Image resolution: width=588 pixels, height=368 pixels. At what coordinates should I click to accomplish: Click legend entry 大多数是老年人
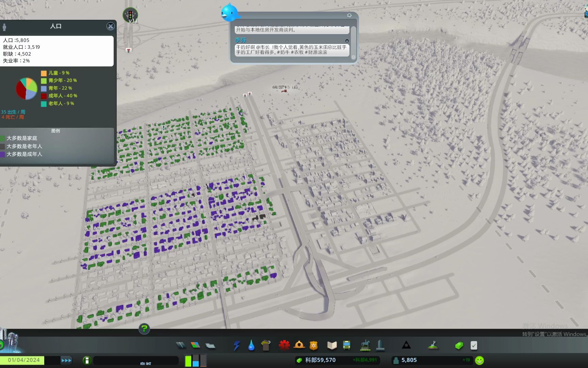pos(24,147)
